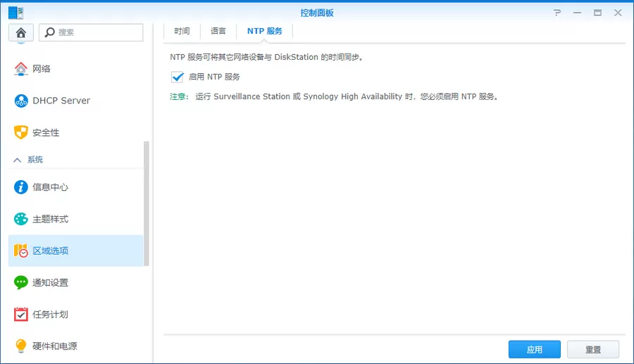Click the Control Panel app icon

point(15,13)
